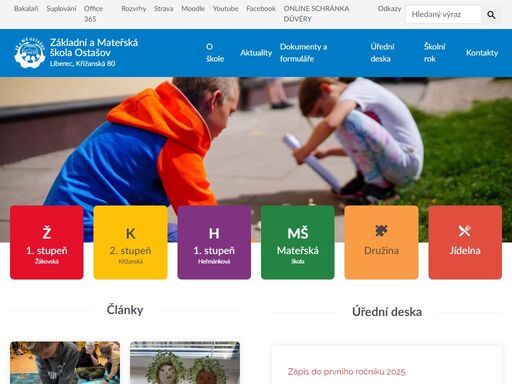Open the Úřední deska menu item

[382, 53]
